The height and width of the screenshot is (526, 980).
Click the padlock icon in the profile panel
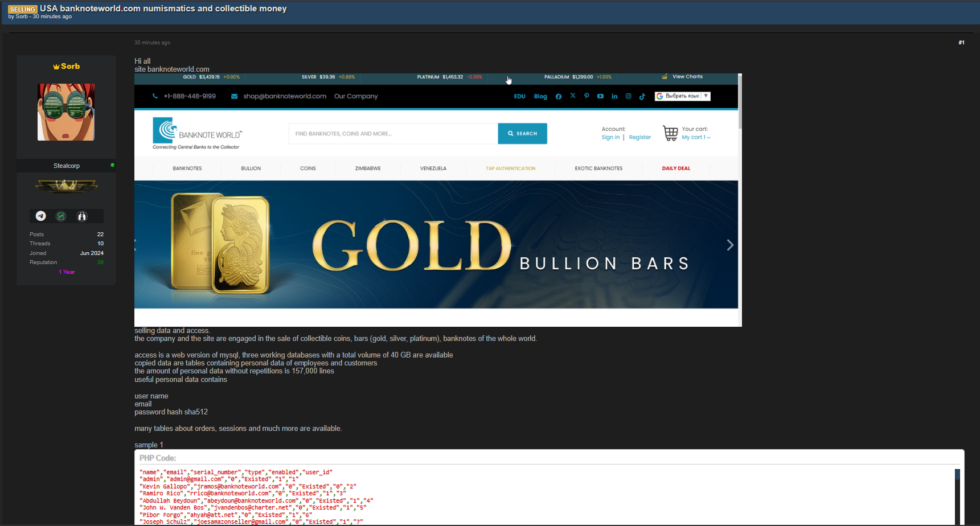click(82, 216)
